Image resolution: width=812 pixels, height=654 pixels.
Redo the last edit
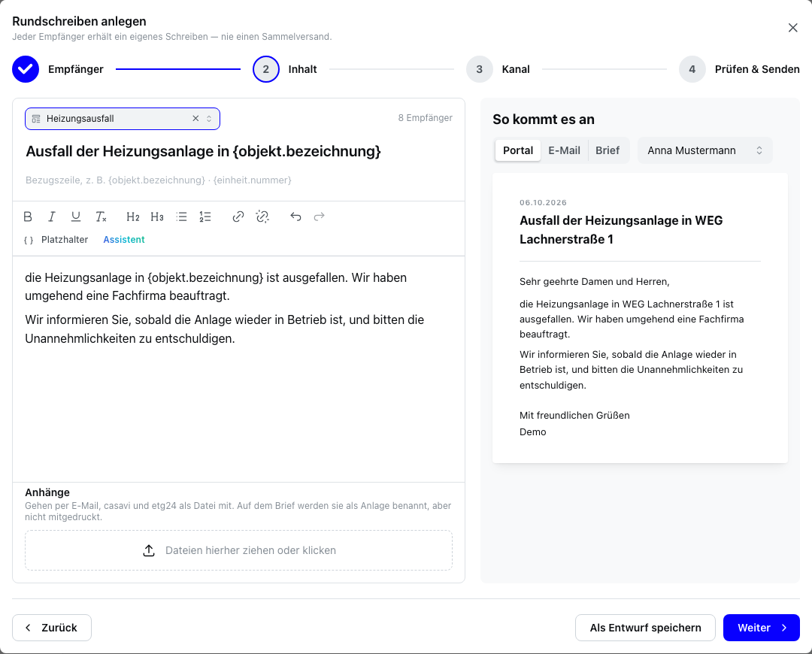pyautogui.click(x=319, y=216)
